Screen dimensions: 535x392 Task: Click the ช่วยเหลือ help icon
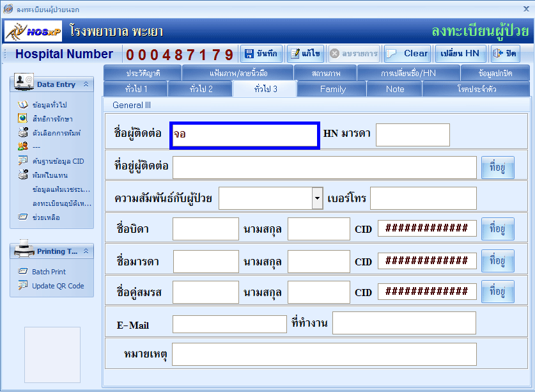(23, 217)
